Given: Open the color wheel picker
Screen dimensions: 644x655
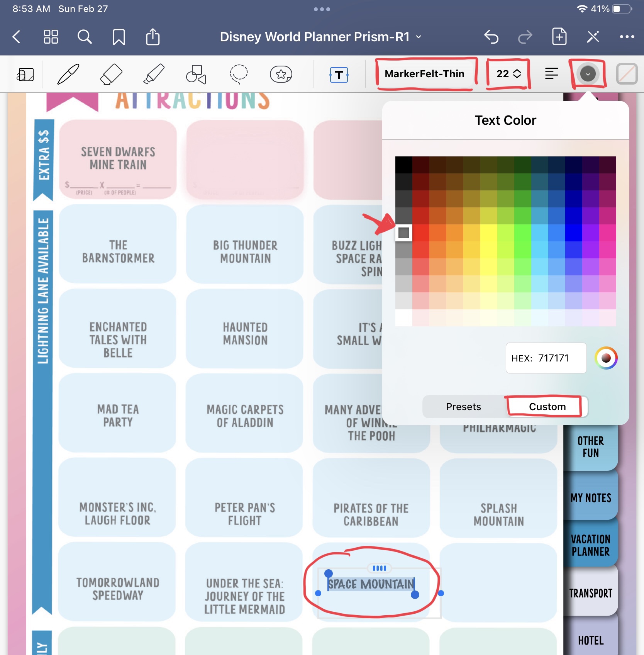Looking at the screenshot, I should 606,358.
